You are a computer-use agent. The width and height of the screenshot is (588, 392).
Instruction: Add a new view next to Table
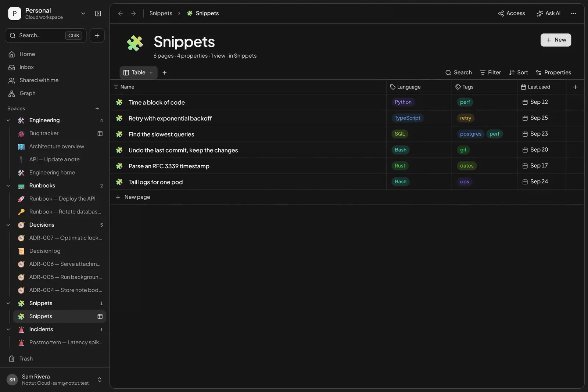[x=165, y=73]
